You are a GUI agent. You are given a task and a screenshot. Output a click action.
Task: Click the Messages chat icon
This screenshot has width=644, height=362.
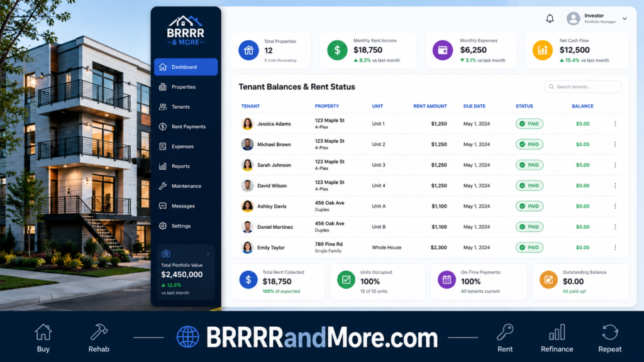tap(163, 206)
